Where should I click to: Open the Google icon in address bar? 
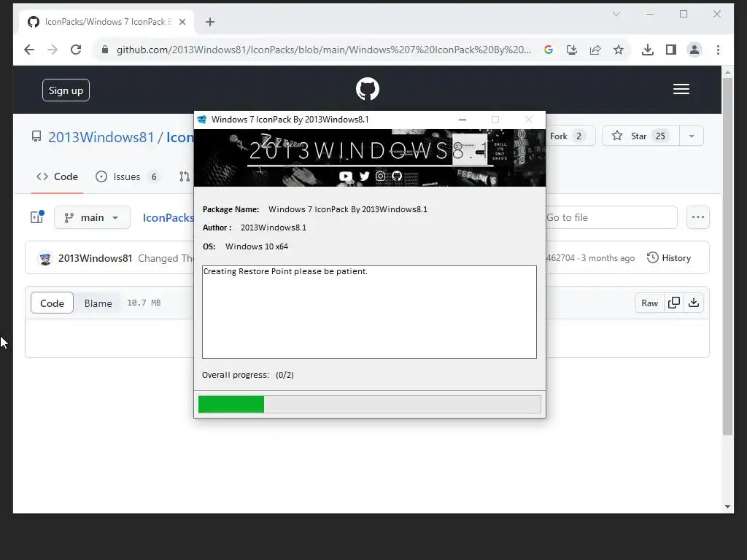(549, 50)
